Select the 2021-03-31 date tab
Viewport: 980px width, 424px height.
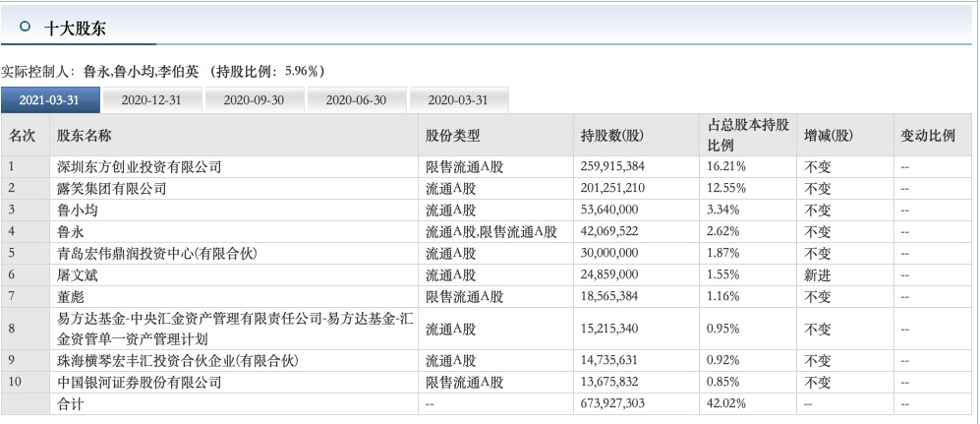pos(51,100)
